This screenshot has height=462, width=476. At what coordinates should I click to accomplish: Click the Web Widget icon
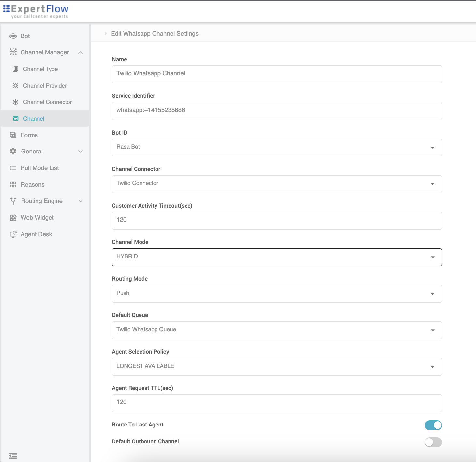click(x=13, y=218)
